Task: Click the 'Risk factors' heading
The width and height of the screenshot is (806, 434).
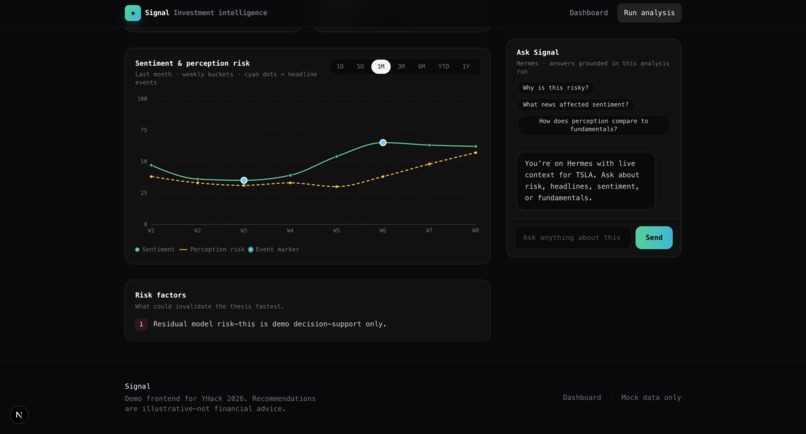Action: (x=160, y=295)
